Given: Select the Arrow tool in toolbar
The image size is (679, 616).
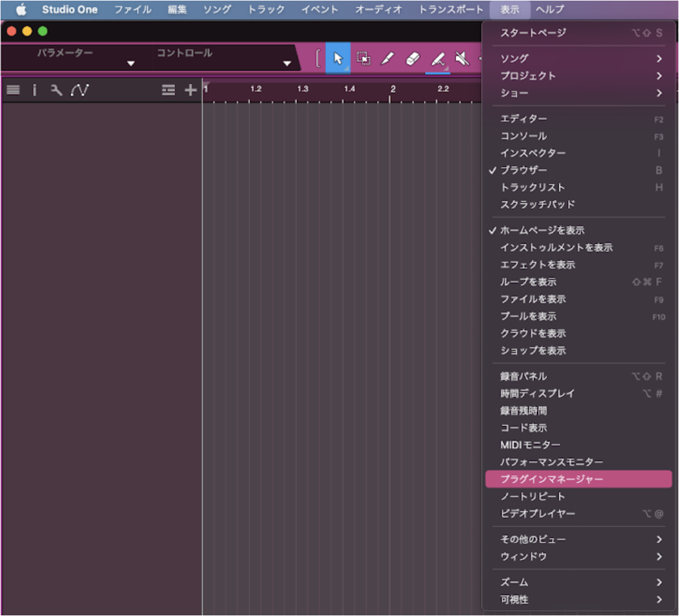Looking at the screenshot, I should point(338,59).
